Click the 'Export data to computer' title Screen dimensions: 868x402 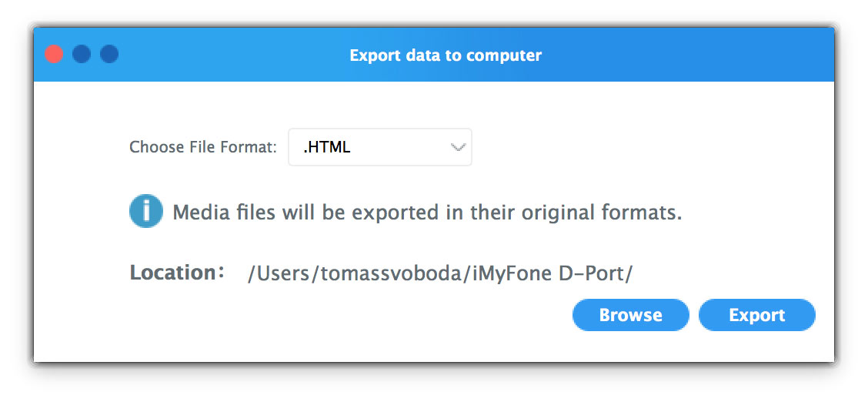pyautogui.click(x=446, y=55)
